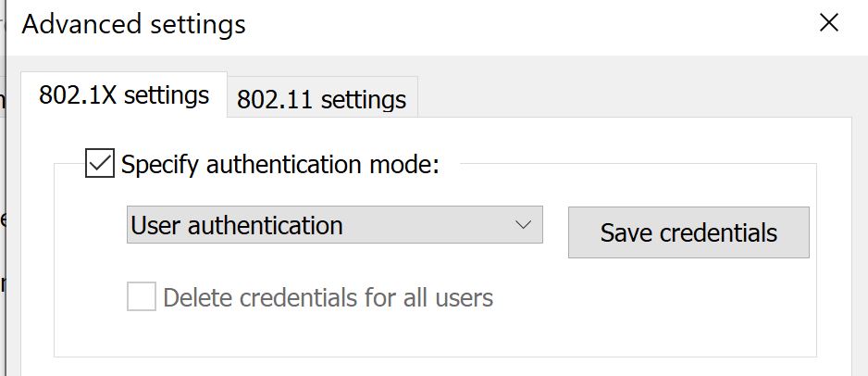
Task: Tick the Delete credentials for all users checkbox
Action: [x=142, y=297]
